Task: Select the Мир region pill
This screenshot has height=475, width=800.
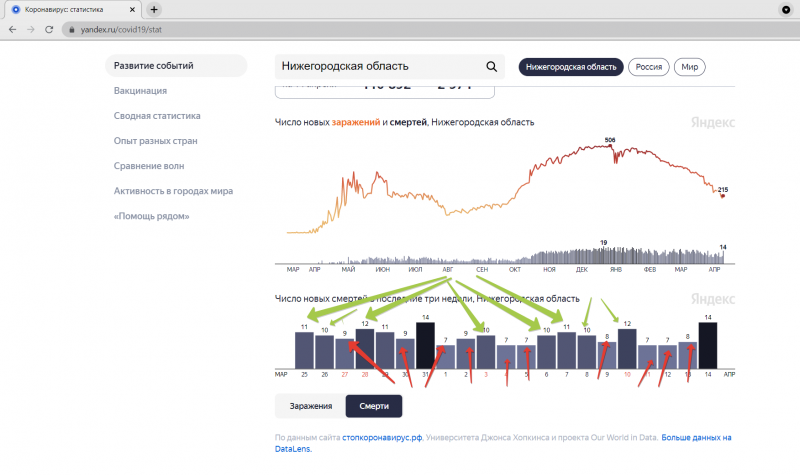Action: point(690,67)
